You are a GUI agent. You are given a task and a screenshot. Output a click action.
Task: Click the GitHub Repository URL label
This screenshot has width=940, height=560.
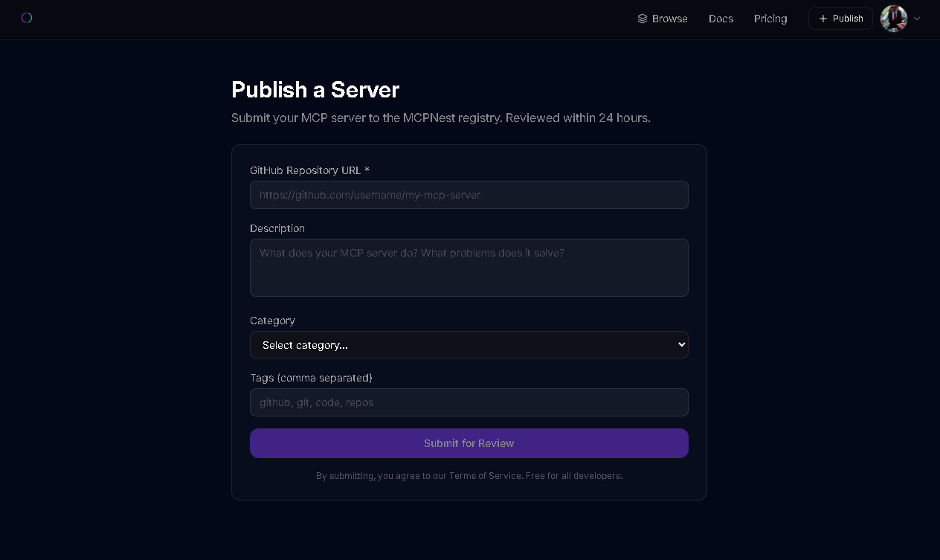coord(309,170)
